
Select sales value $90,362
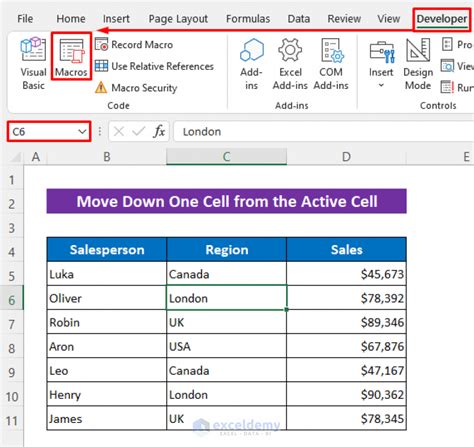click(x=346, y=394)
